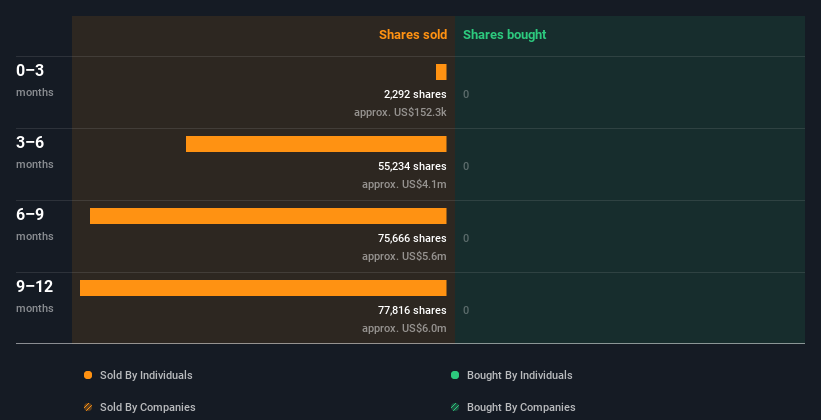
Task: Toggle the Bought By Individuals legend label
Action: [x=519, y=375]
